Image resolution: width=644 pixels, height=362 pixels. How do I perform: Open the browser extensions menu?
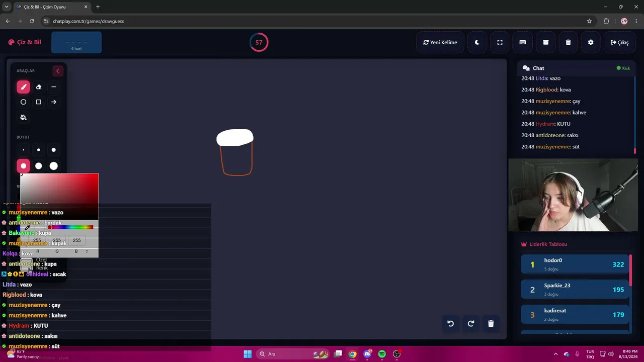pos(606,21)
